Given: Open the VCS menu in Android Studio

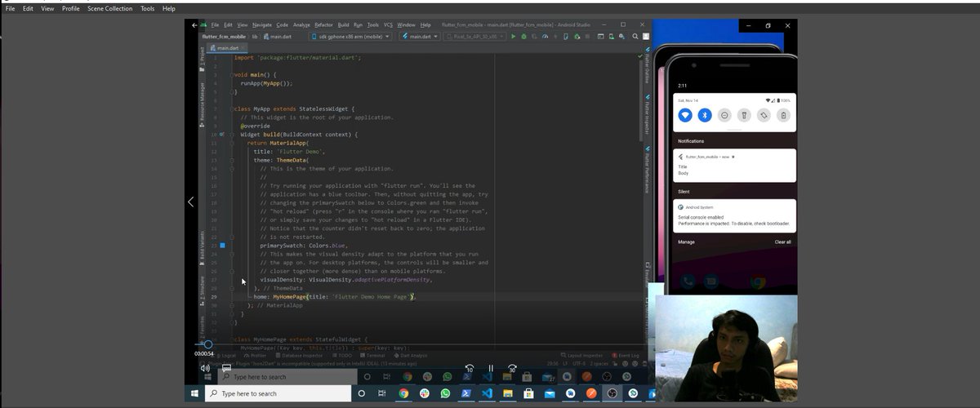Looking at the screenshot, I should pos(388,25).
